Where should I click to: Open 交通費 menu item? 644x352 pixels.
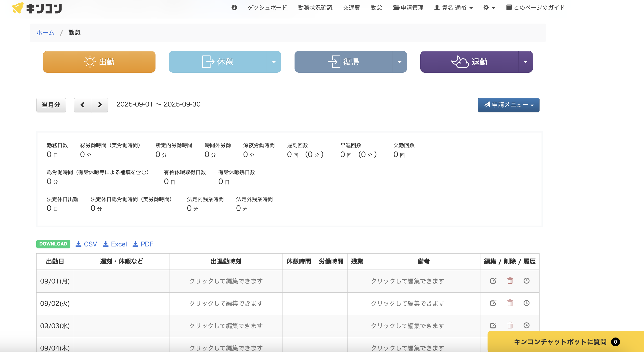click(x=351, y=8)
